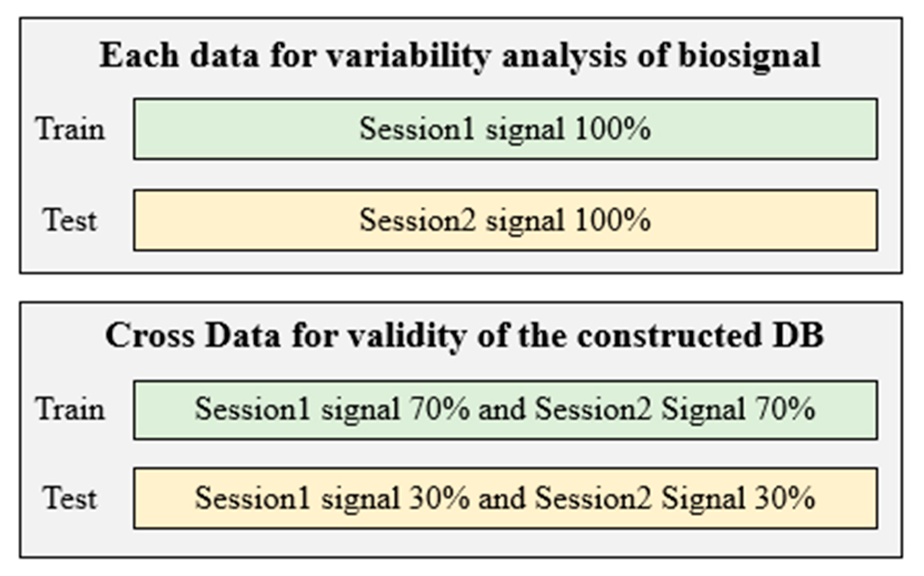Click the 'Cross Data for validity' heading
Image resolution: width=924 pixels, height=576 pixels.
pos(464,337)
